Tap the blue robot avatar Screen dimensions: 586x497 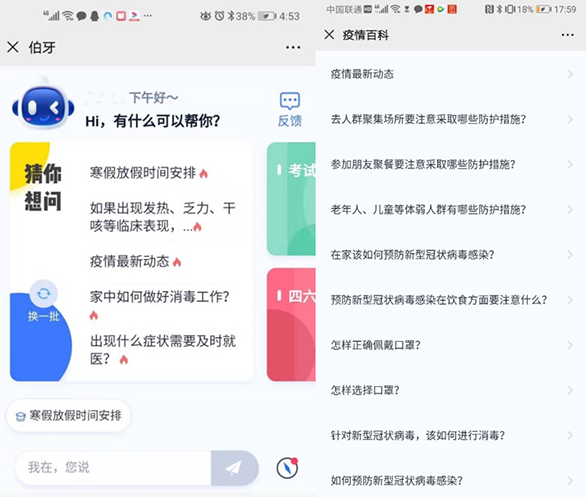[x=43, y=106]
